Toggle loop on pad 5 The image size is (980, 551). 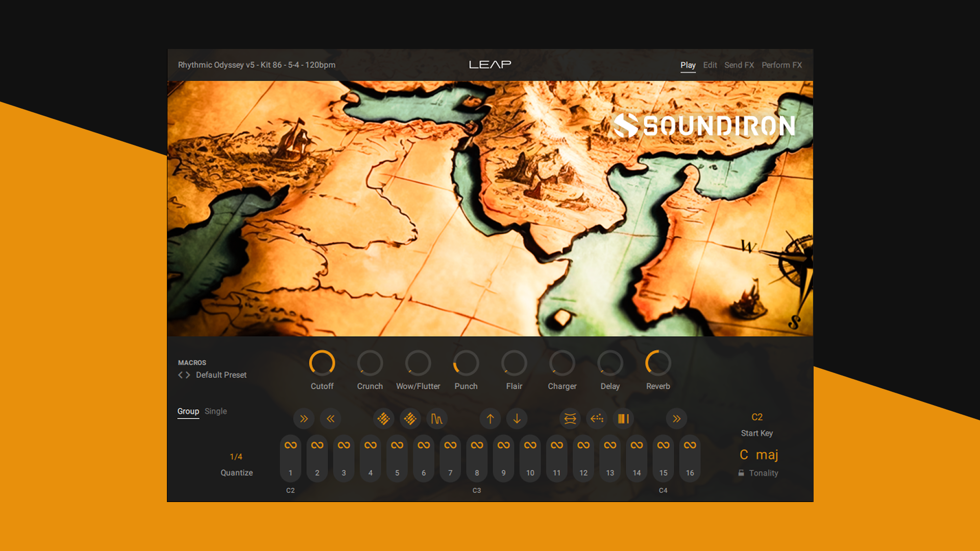[x=397, y=445]
